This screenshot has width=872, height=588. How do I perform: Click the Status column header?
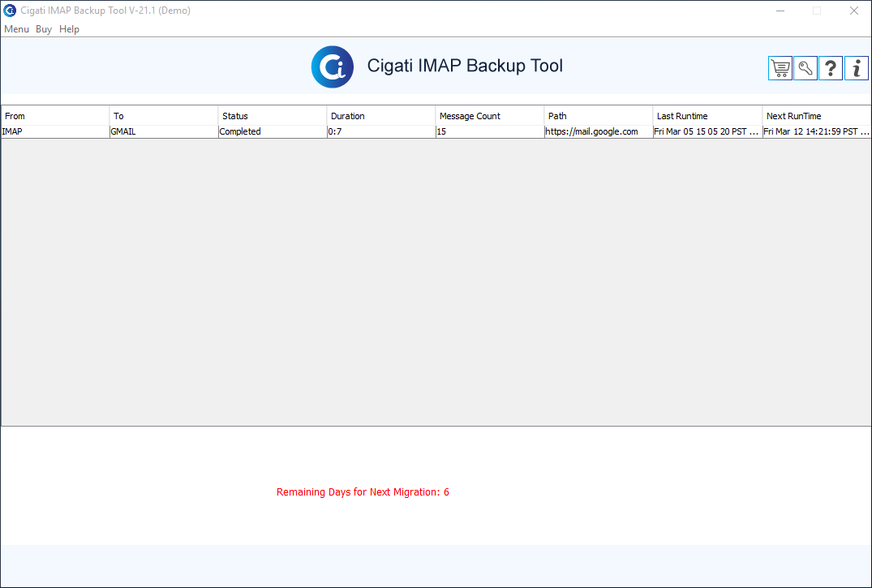(x=272, y=116)
